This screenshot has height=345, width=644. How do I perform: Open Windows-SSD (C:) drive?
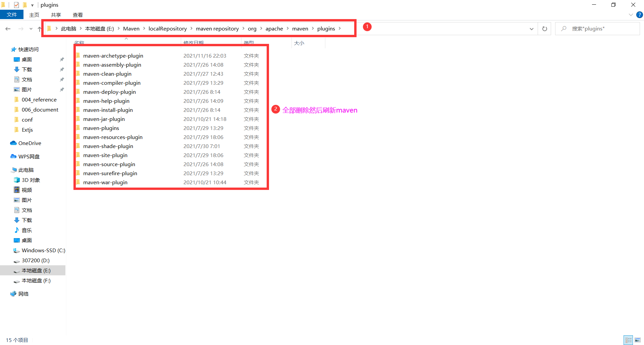(x=43, y=250)
